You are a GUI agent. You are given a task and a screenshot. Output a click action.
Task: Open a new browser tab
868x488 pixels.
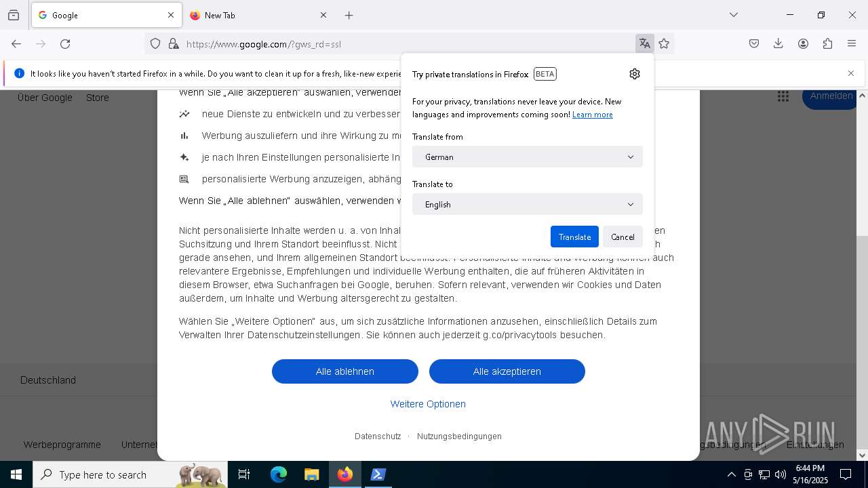click(349, 15)
